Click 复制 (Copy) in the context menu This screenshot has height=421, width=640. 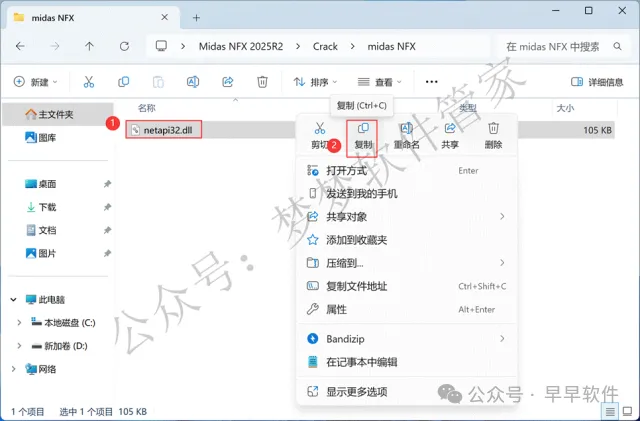363,136
